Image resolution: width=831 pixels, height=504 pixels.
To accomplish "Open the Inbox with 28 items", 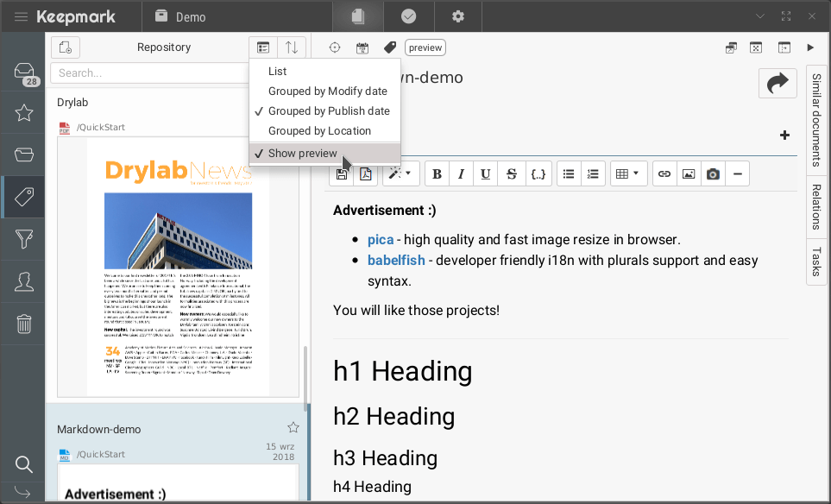I will [23, 72].
